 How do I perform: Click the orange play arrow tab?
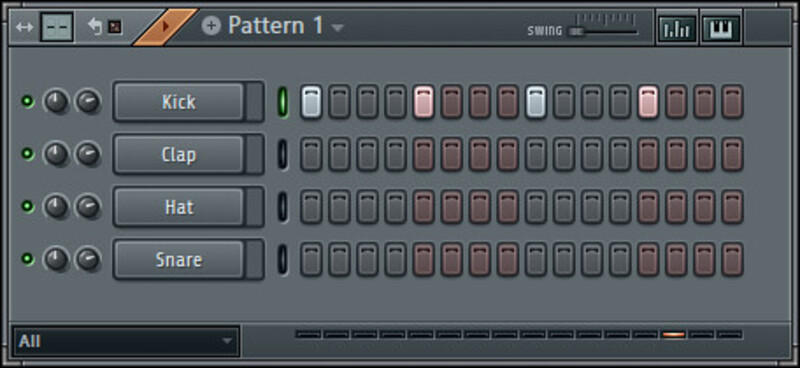165,27
